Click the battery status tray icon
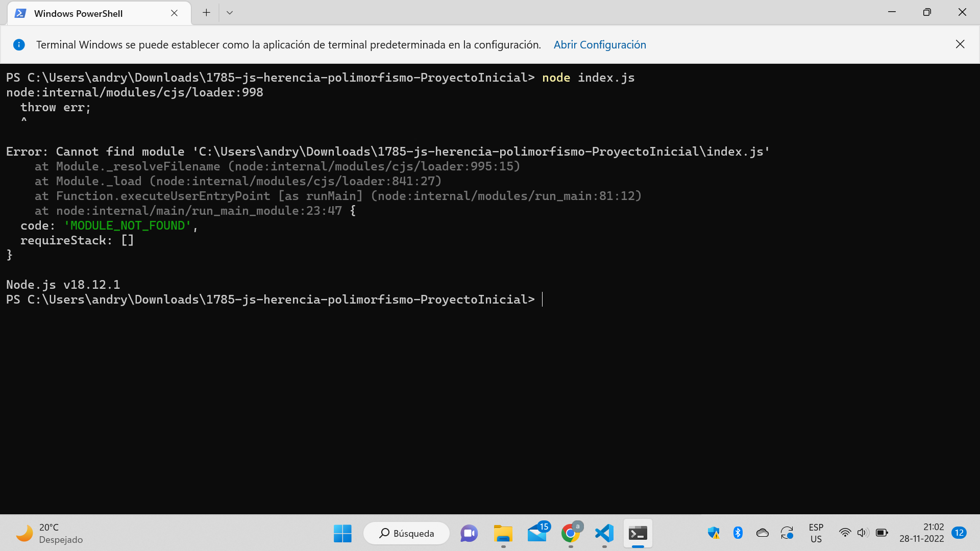 click(882, 533)
